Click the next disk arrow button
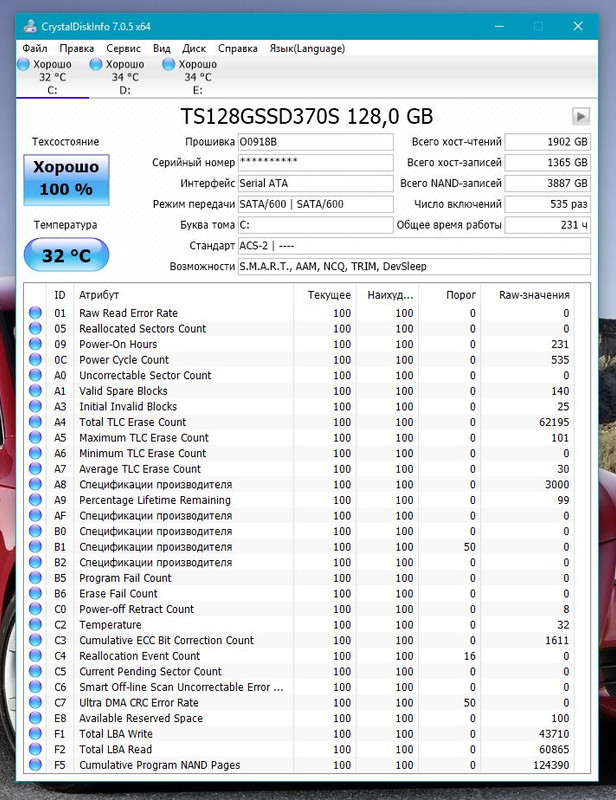The image size is (616, 800). (581, 116)
